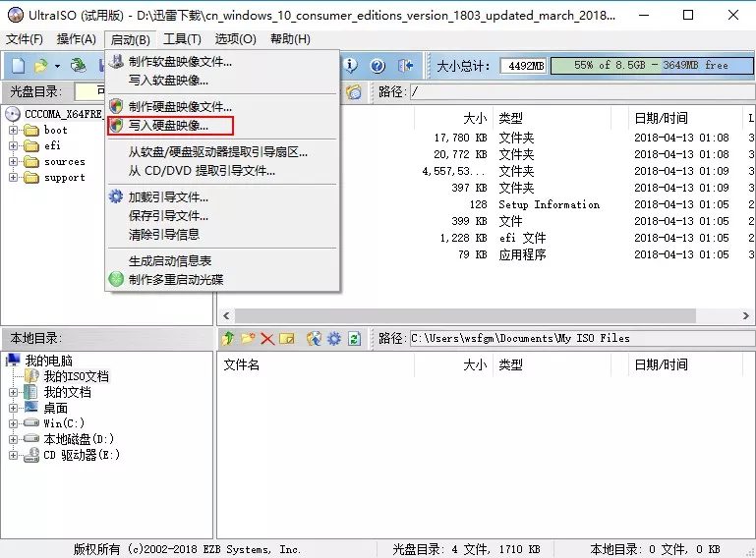Click the exit door toolbar icon

[x=405, y=65]
